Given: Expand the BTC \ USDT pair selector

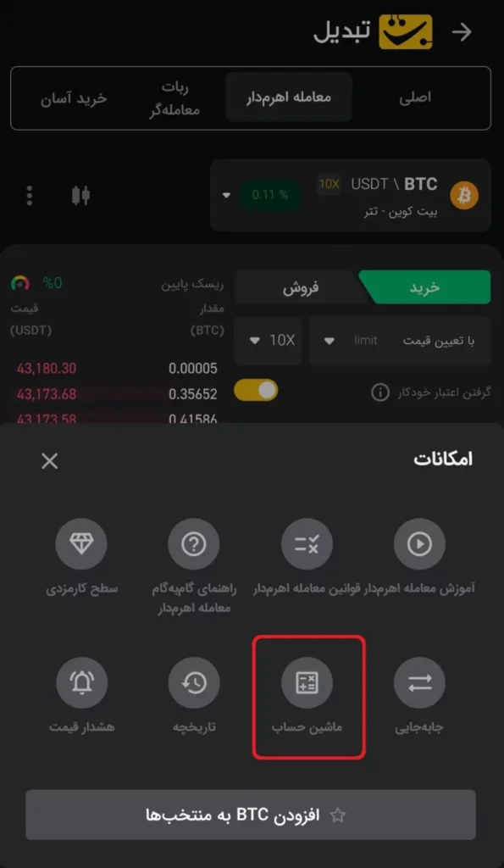Looking at the screenshot, I should coord(351,196).
